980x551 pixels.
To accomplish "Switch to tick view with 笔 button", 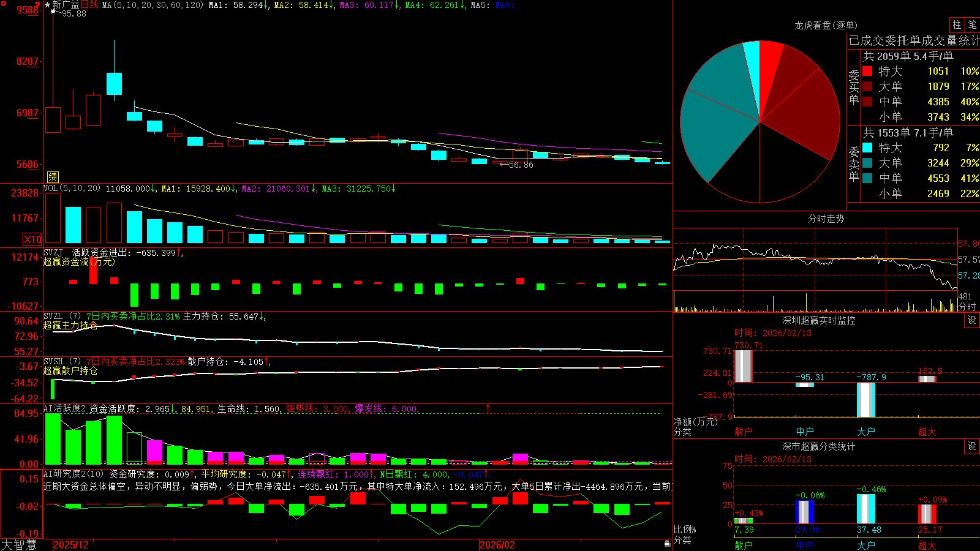I will 972,24.
